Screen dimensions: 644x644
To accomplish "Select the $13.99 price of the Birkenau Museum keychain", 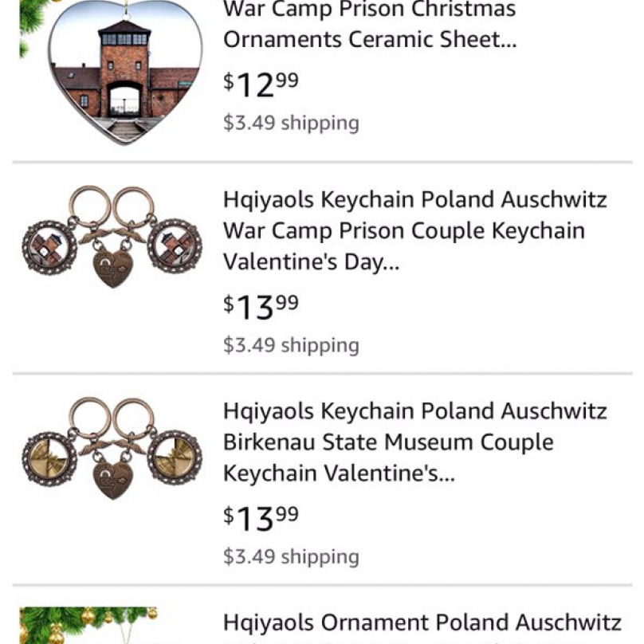I will (261, 519).
